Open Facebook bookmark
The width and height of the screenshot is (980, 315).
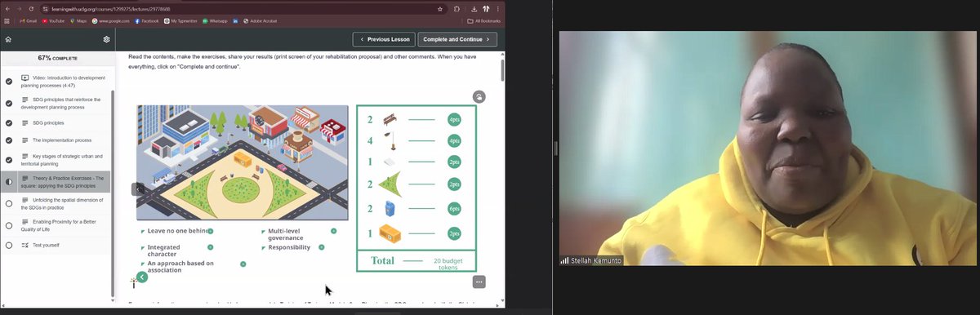tap(147, 20)
